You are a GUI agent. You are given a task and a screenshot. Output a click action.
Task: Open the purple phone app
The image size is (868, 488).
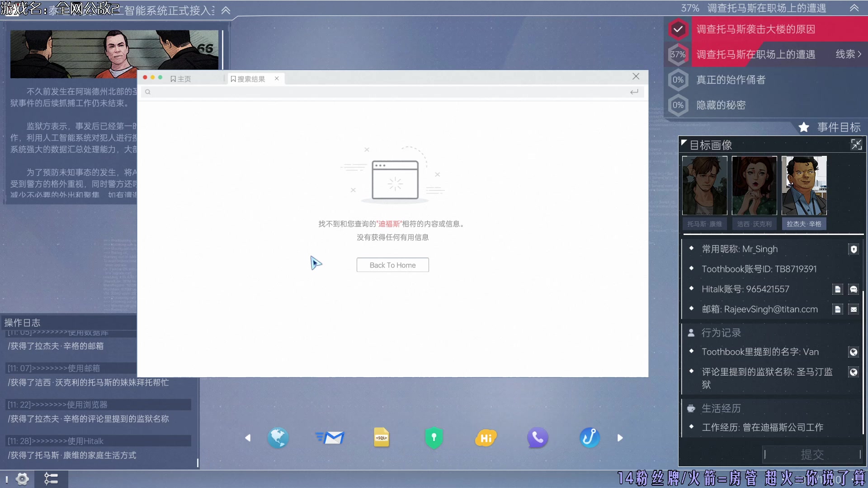pos(537,437)
